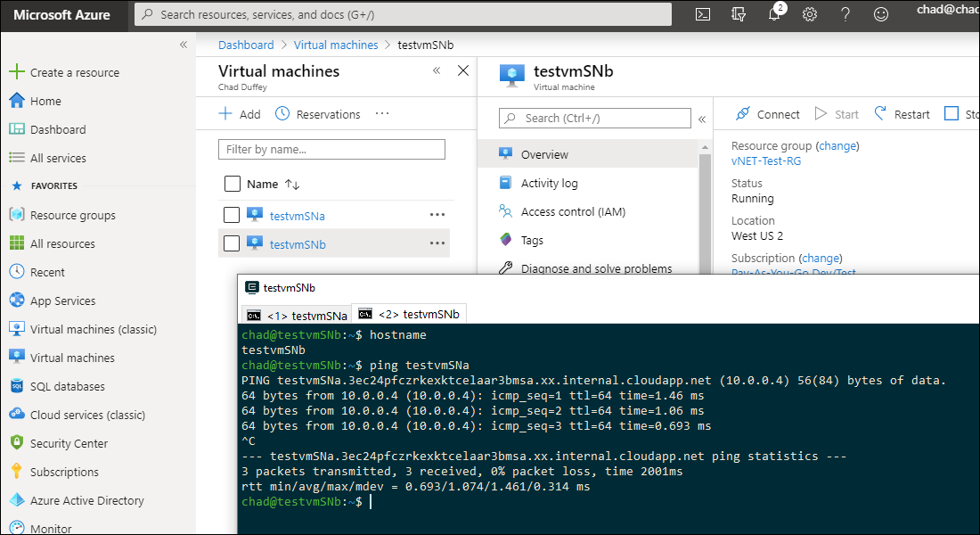Screen dimensions: 980x535
Task: Open portal settings gear
Action: 810,14
